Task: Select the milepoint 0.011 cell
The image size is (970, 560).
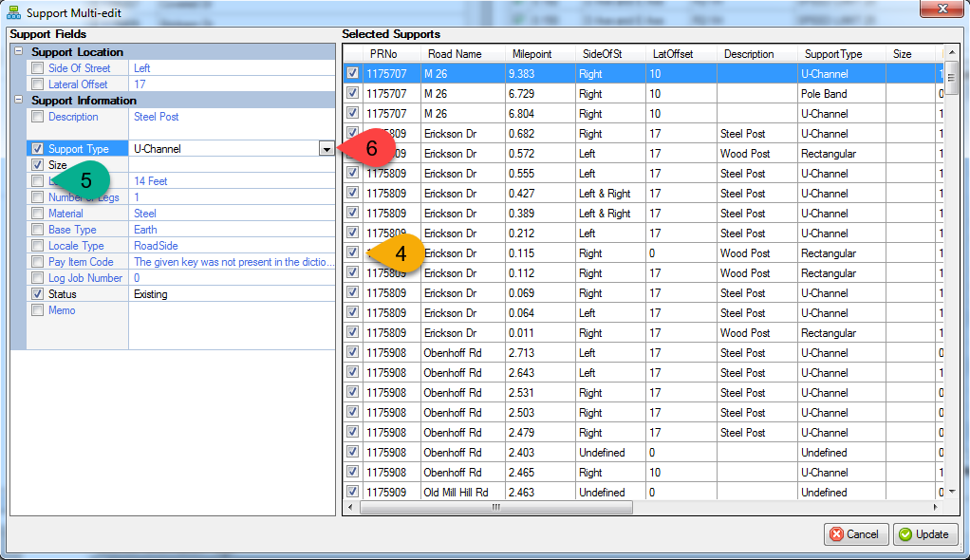Action: [x=540, y=333]
